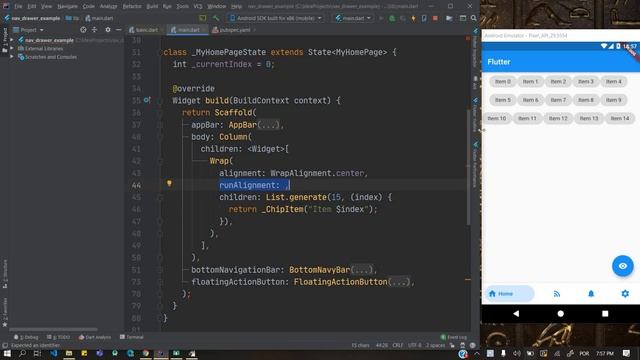
Task: Click the Flutter hot reload lightning icon
Action: 413,18
